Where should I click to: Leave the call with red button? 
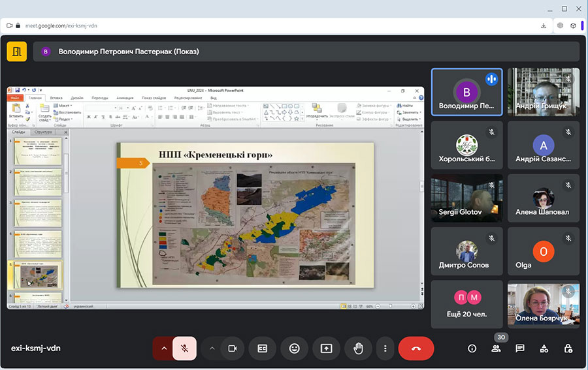416,348
